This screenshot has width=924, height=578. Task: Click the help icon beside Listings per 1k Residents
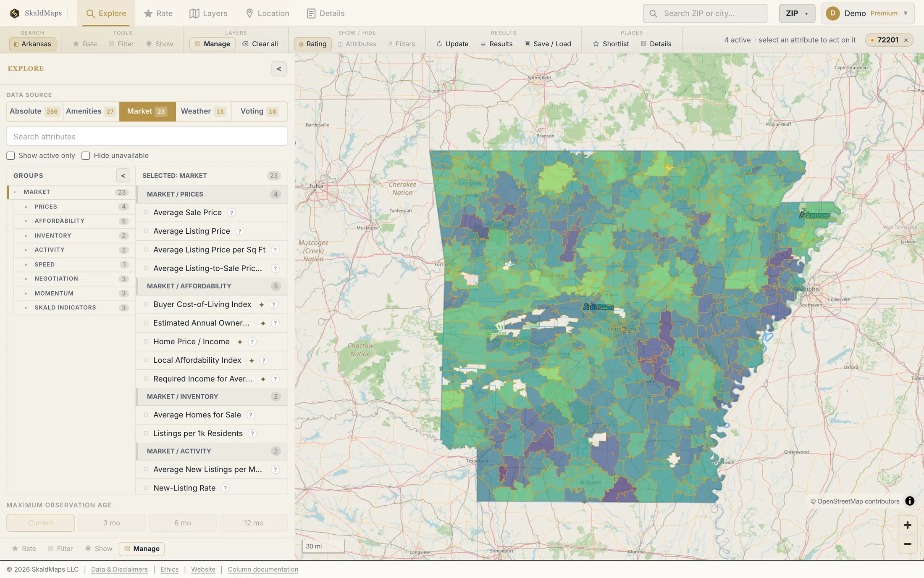[252, 433]
